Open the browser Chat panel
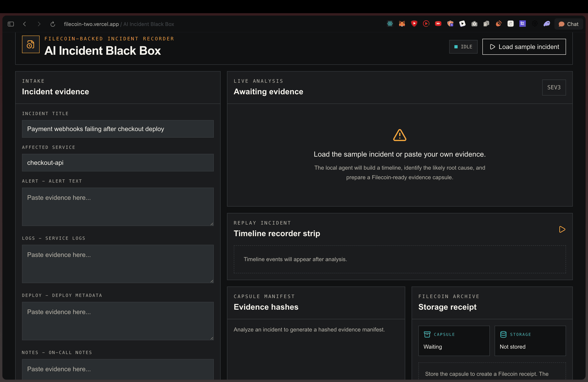Viewport: 588px width, 382px height. pyautogui.click(x=568, y=24)
